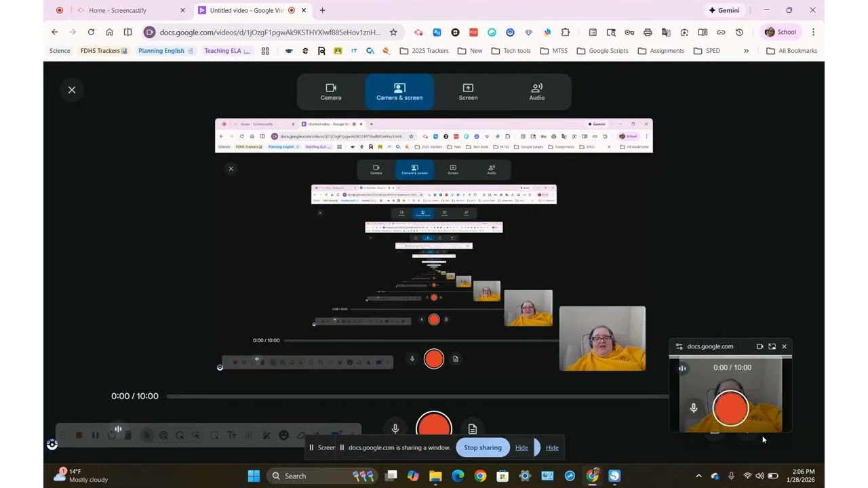The image size is (868, 488).
Task: Open the School profile menu
Action: pyautogui.click(x=780, y=32)
